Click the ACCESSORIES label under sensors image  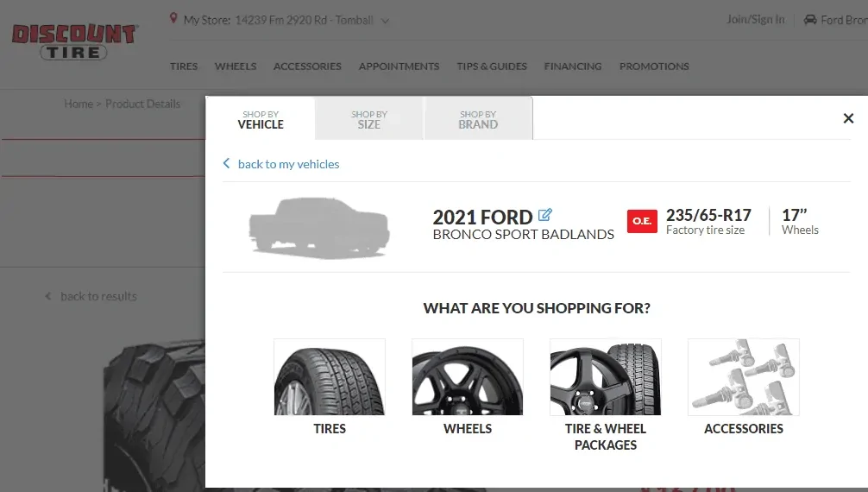click(744, 429)
